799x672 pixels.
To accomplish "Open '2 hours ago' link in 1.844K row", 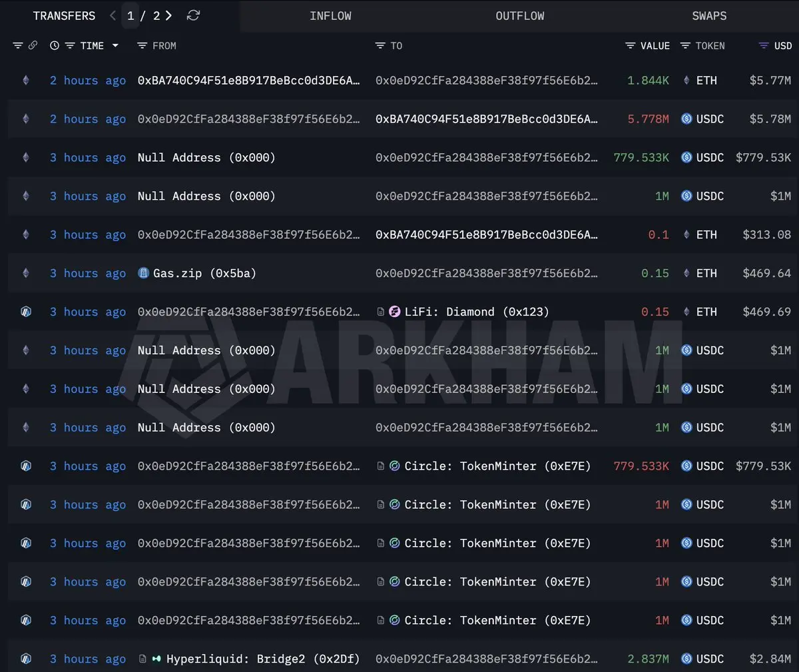I will (88, 81).
